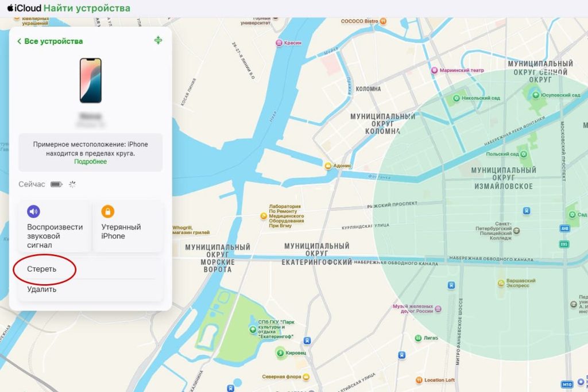This screenshot has height=392, width=588.
Task: Select Мариинский театр marker on the map
Action: tap(434, 70)
